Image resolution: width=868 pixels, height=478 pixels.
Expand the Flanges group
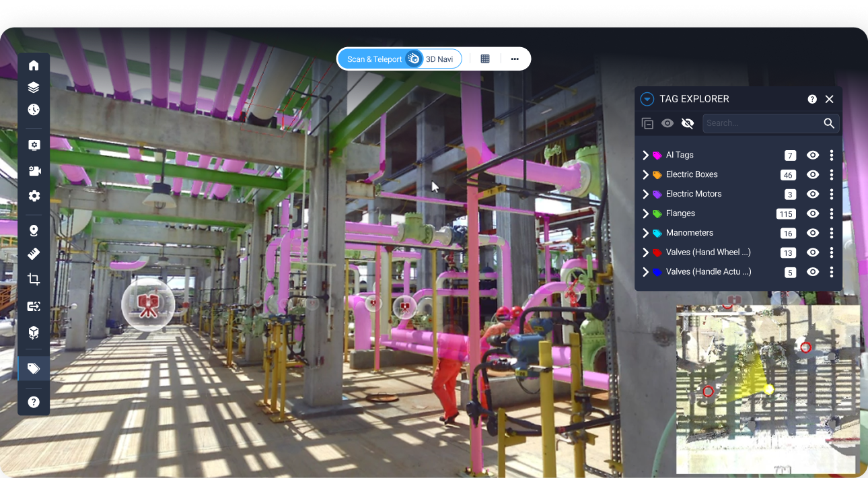pos(645,213)
